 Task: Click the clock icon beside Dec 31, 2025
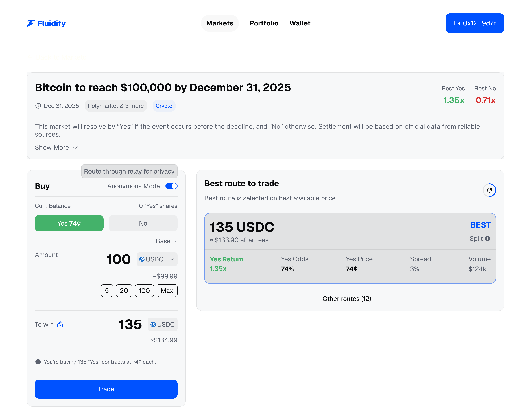[x=38, y=106]
